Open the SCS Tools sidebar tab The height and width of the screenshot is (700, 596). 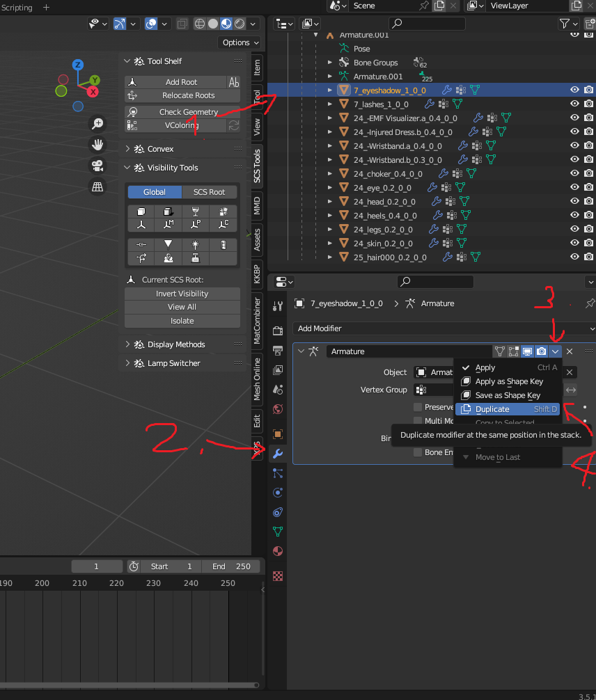click(x=257, y=166)
